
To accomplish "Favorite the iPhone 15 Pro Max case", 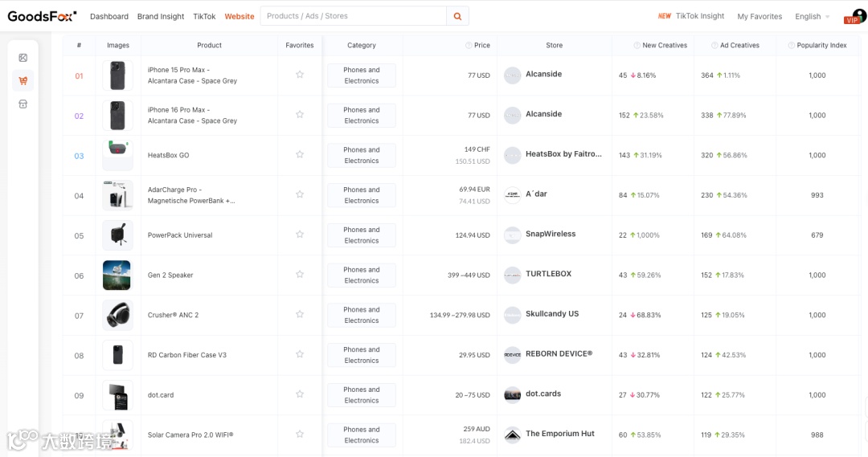I will click(x=300, y=75).
